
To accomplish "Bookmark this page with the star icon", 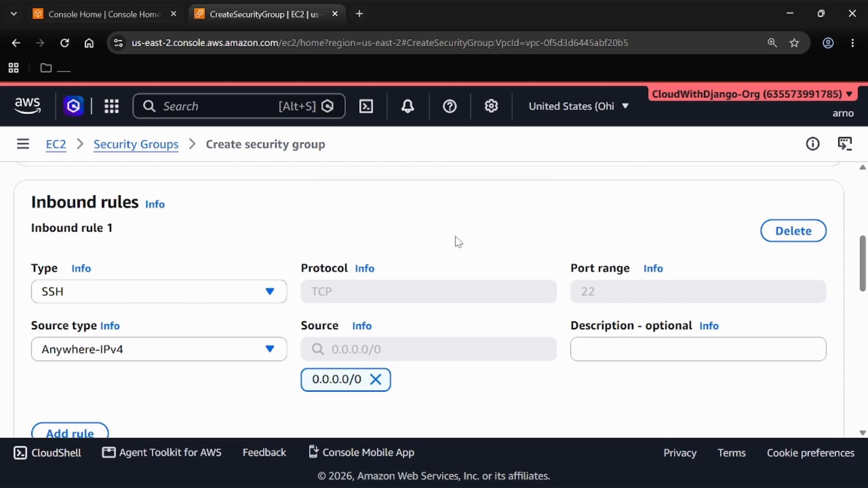I will coord(794,43).
